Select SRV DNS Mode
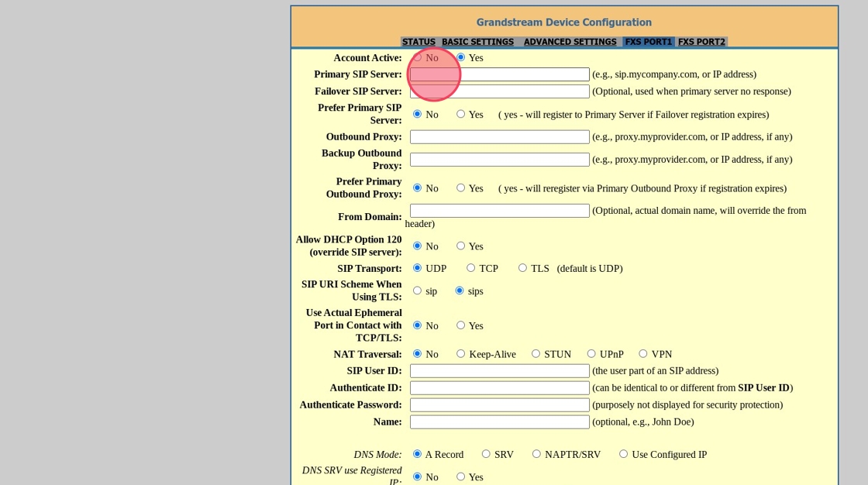 coord(486,454)
